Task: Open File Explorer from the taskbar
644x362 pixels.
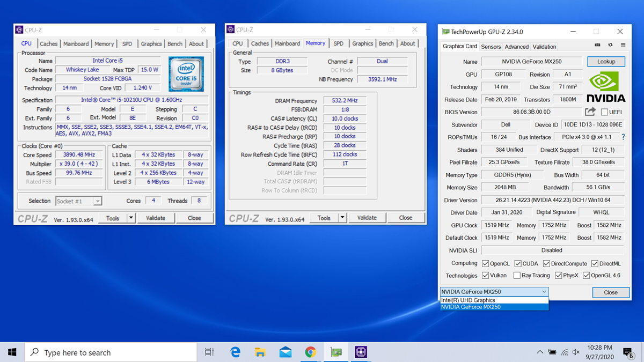Action: point(260,352)
